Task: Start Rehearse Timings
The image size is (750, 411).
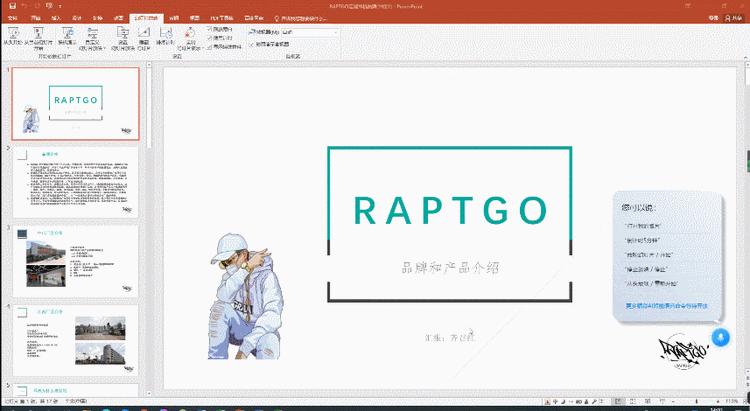Action: pos(165,38)
